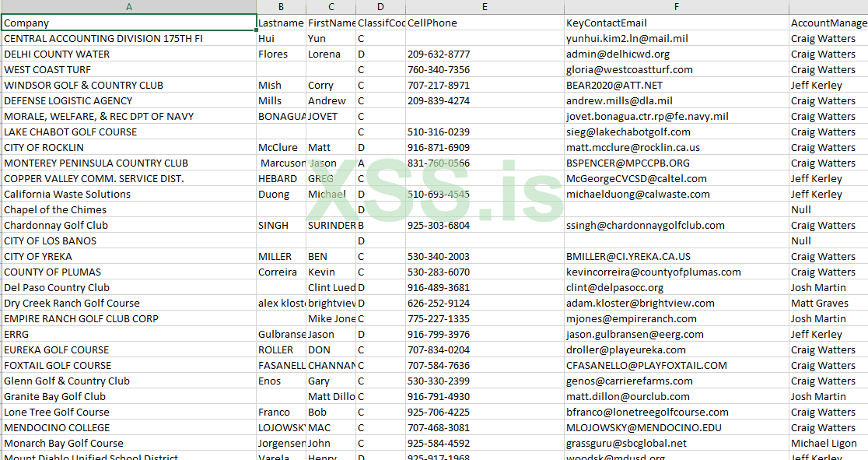The width and height of the screenshot is (868, 460).
Task: Click the KeyContactEmail header cell
Action: 677,23
